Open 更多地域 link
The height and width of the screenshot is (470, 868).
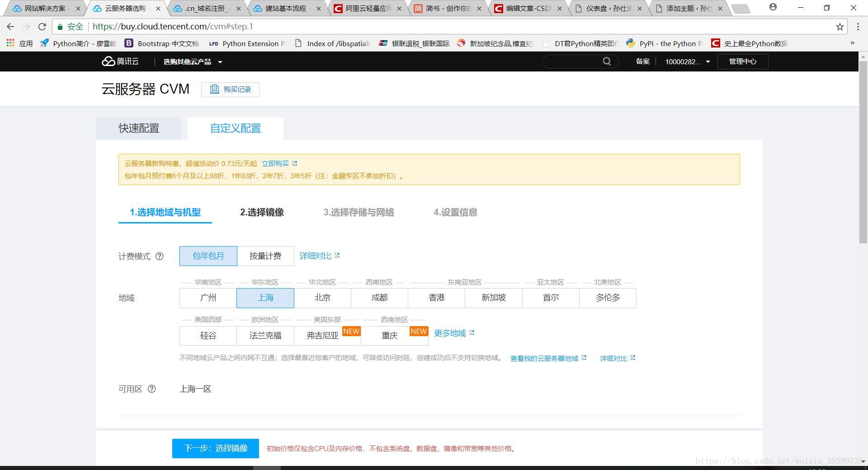pyautogui.click(x=454, y=333)
